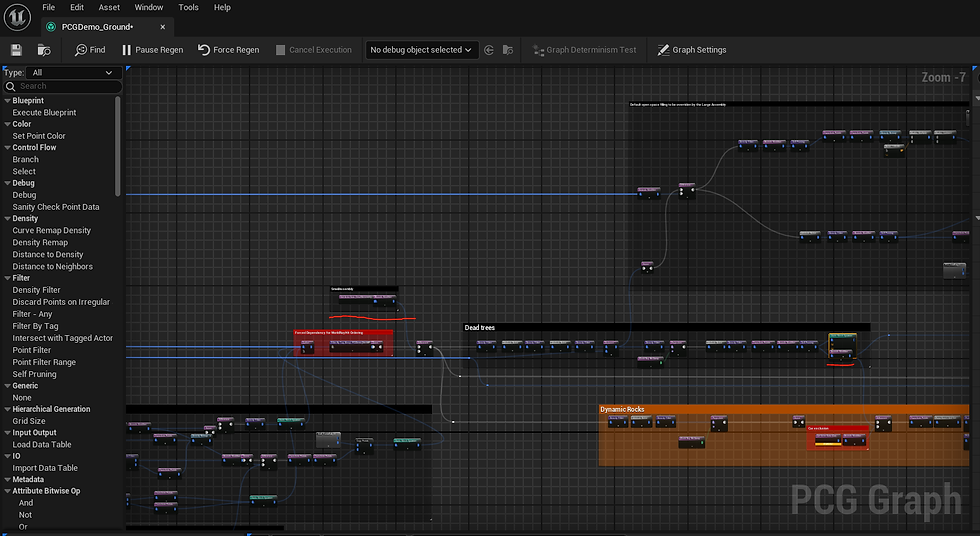Image resolution: width=980 pixels, height=536 pixels.
Task: Close the PCGDemo_Ground tab
Action: pyautogui.click(x=162, y=27)
